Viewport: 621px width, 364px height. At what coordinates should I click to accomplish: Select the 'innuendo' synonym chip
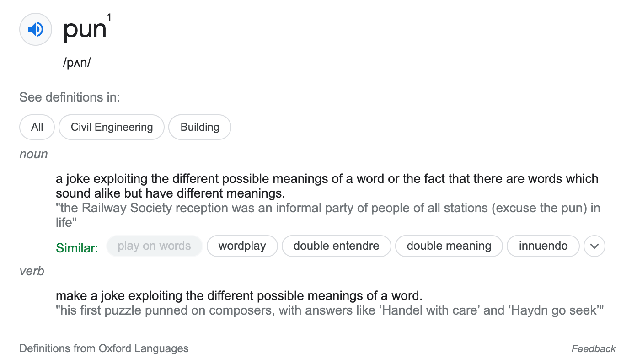(x=543, y=246)
